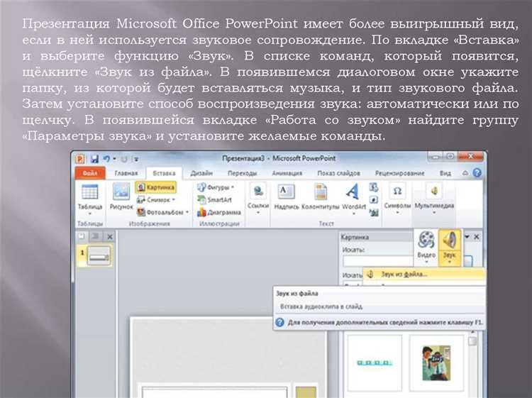This screenshot has width=532, height=398.
Task: Click the Save icon in quick access toolbar
Action: pos(94,159)
